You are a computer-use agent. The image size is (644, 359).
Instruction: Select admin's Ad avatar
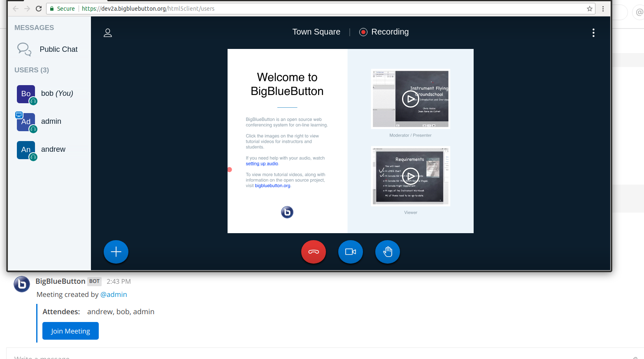26,122
